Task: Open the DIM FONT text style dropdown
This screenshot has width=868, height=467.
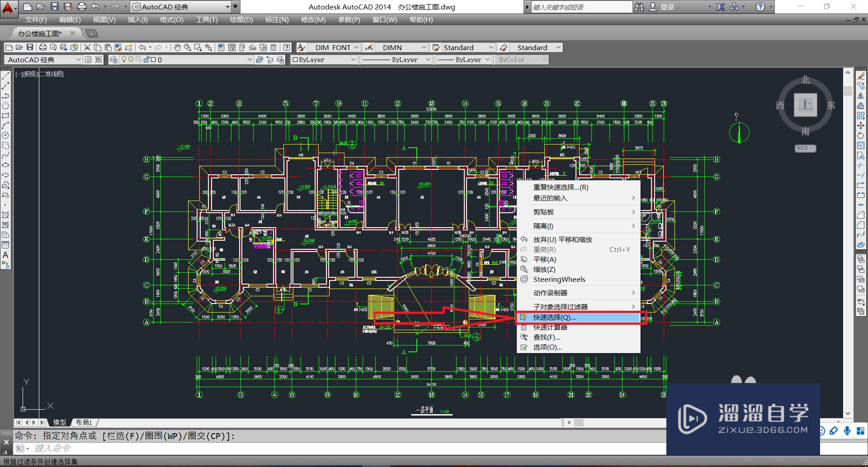Action: pos(357,47)
